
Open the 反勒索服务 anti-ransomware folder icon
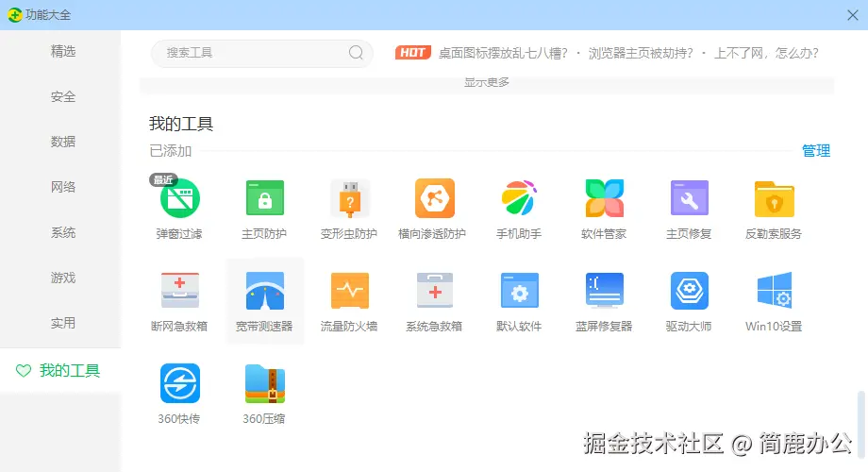click(774, 198)
